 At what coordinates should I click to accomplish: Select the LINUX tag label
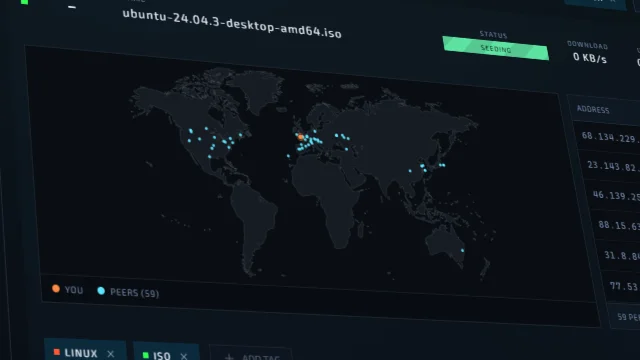click(x=81, y=353)
